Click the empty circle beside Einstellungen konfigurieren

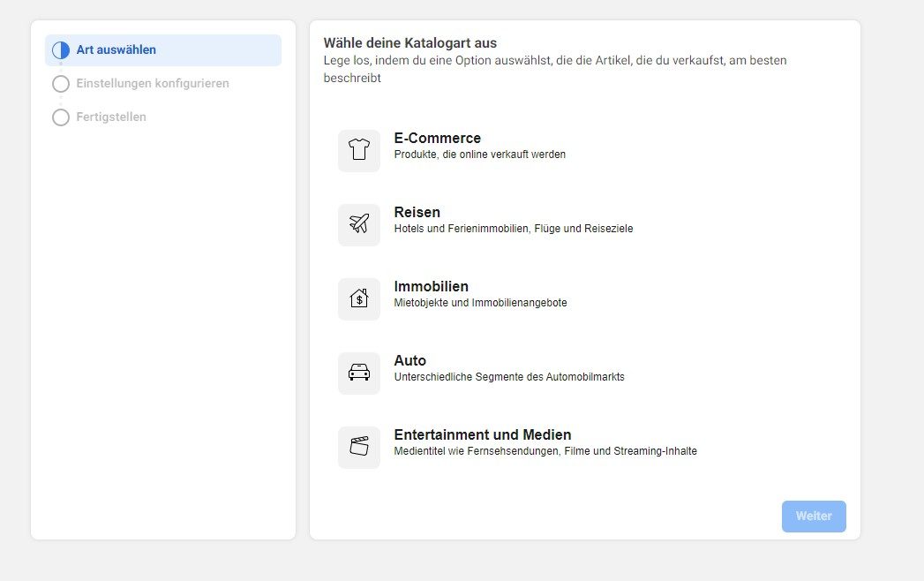coord(61,84)
